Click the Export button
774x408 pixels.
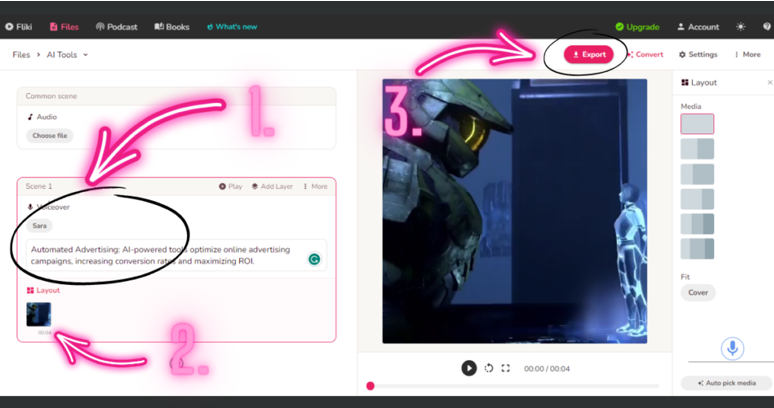pyautogui.click(x=588, y=54)
